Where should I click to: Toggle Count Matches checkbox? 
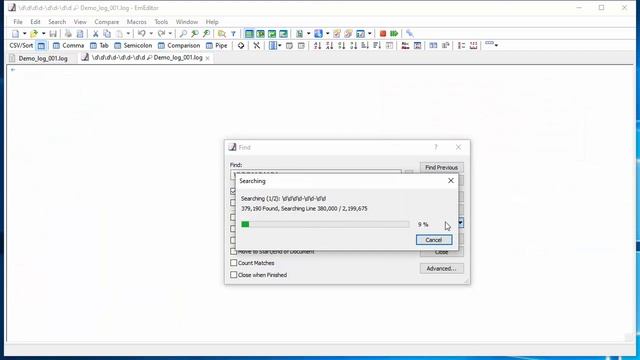233,263
